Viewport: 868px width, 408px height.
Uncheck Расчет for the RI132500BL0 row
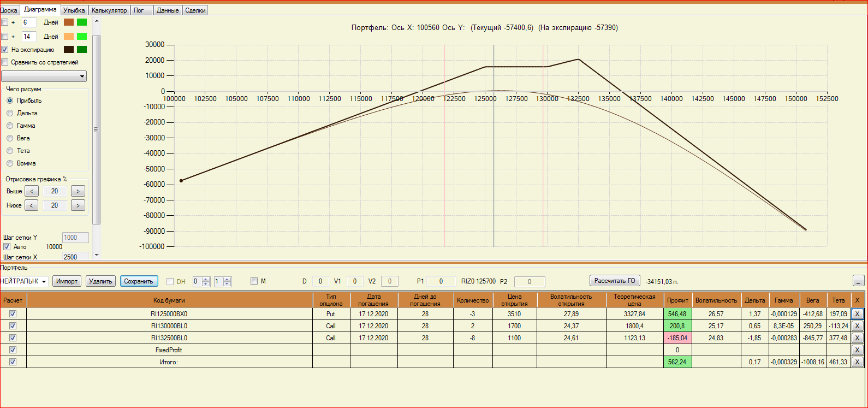(x=13, y=338)
